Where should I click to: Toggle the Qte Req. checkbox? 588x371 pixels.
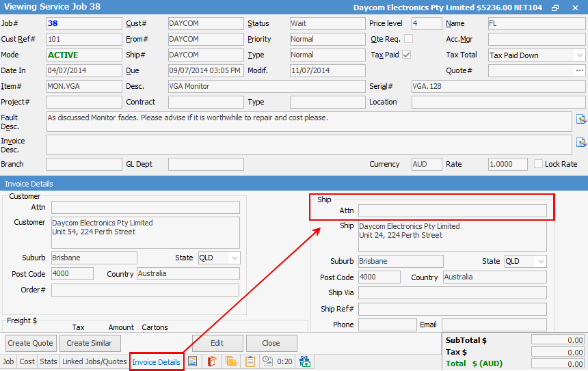(x=408, y=39)
